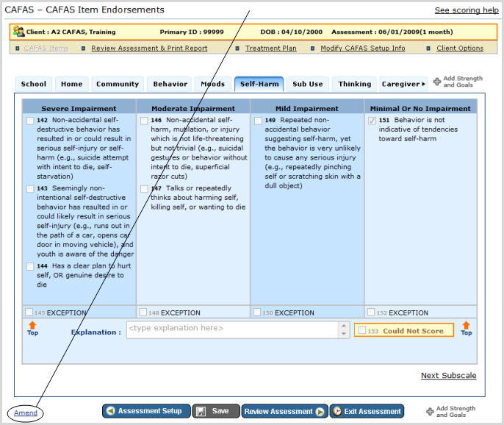Check item 149 repeated non-accidental behavior

[258, 121]
